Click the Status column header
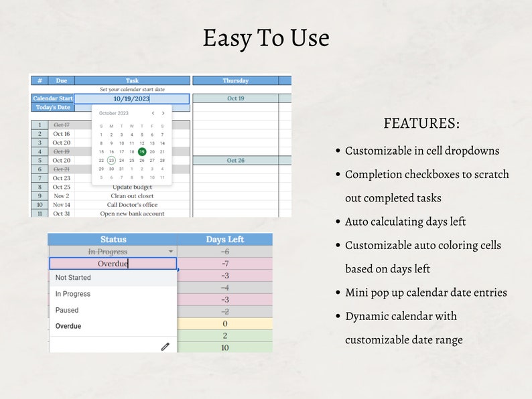The image size is (532, 399). (x=113, y=239)
